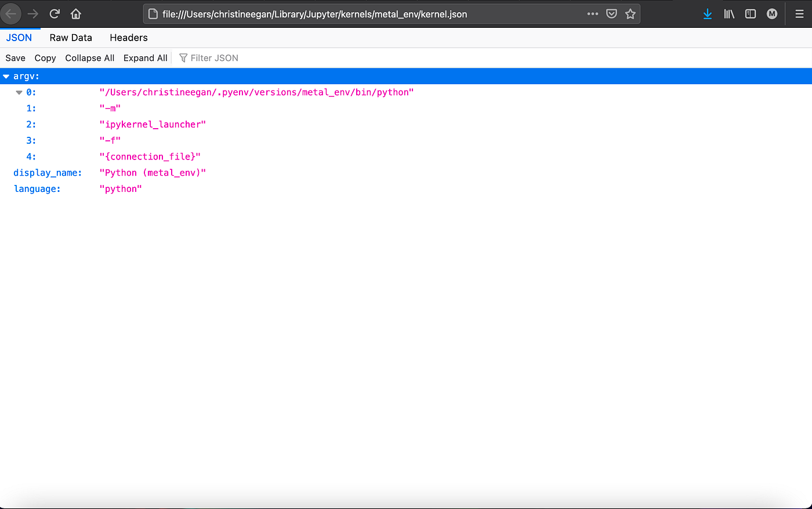
Task: Click the "{connection_file}" value
Action: click(x=150, y=157)
